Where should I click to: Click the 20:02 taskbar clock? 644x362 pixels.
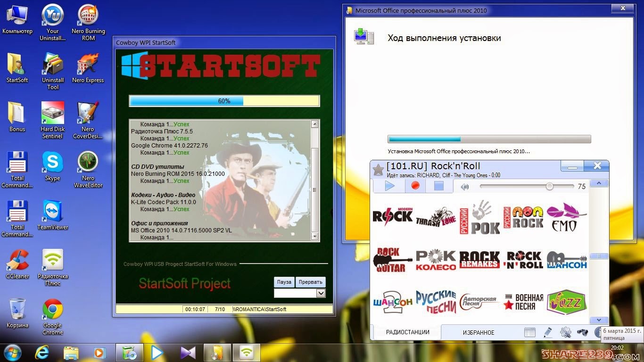(617, 348)
